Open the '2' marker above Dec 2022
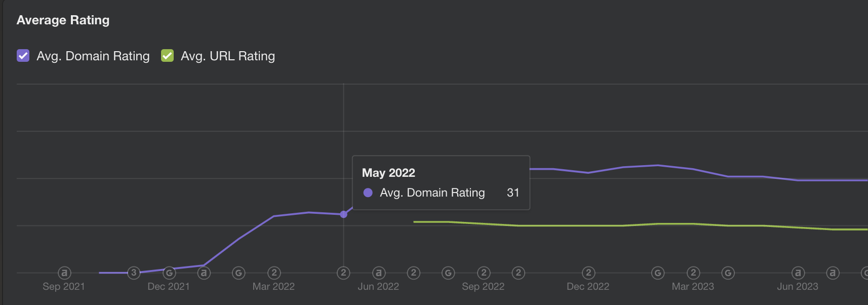Image resolution: width=868 pixels, height=305 pixels. click(588, 273)
